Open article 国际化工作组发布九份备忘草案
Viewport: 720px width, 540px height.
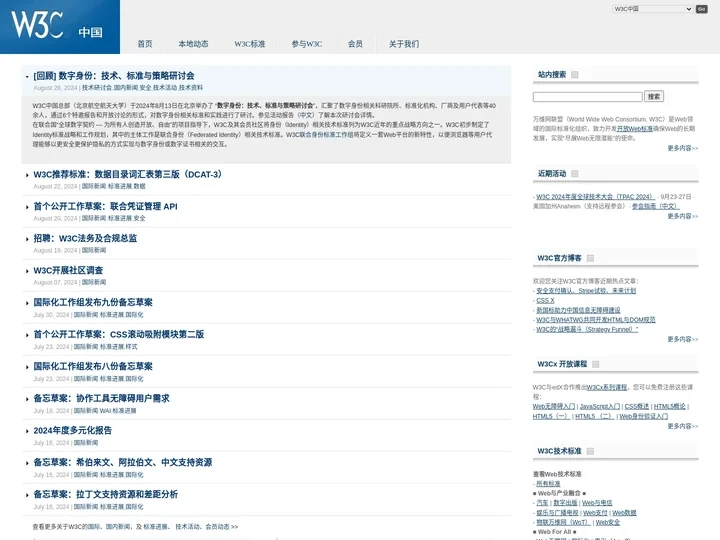tap(93, 302)
